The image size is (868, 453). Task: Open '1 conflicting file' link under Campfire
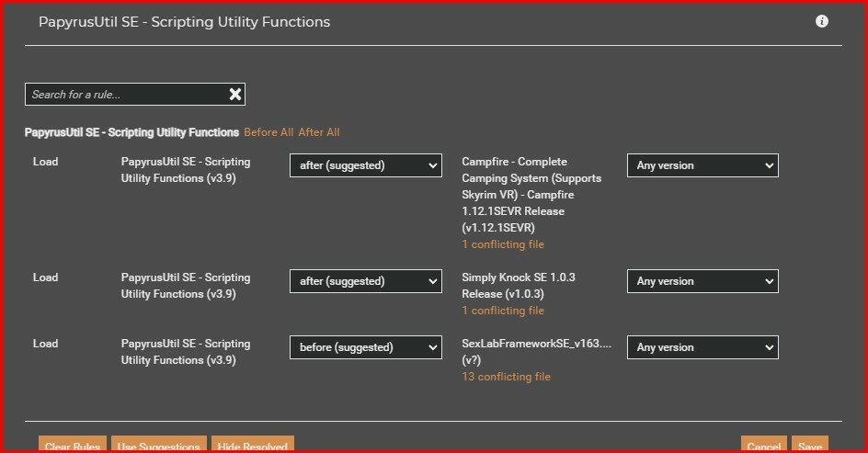(x=503, y=243)
